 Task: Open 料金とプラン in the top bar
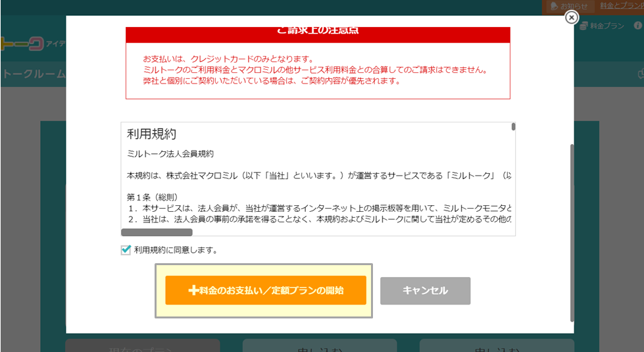click(620, 6)
